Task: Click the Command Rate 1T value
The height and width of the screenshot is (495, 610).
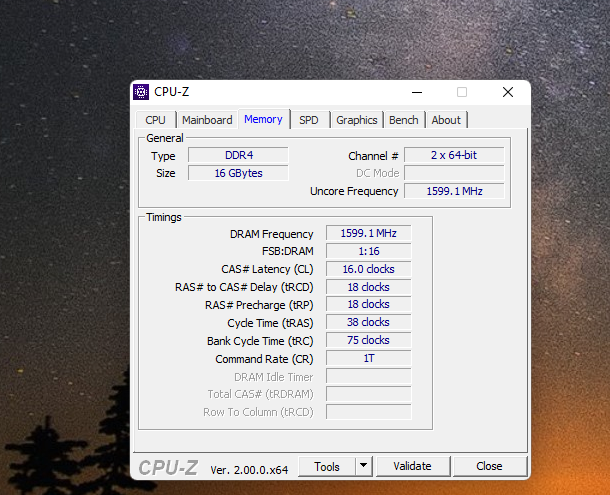Action: (x=368, y=358)
